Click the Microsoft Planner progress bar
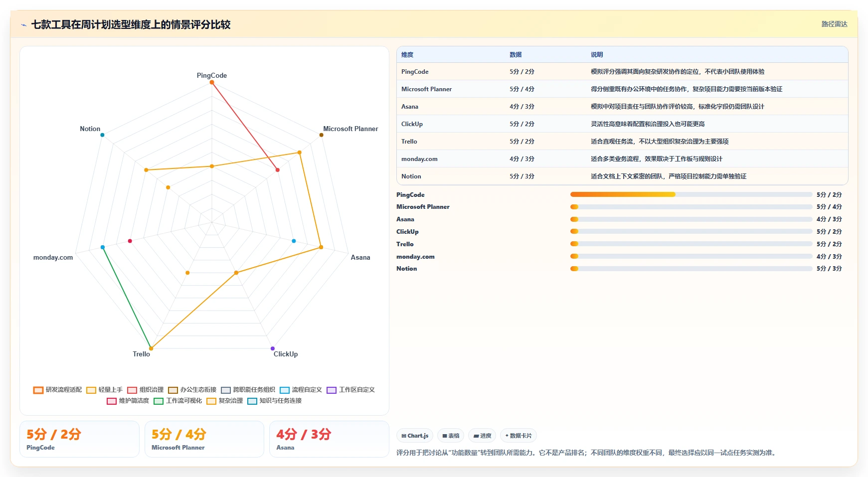 (x=691, y=207)
